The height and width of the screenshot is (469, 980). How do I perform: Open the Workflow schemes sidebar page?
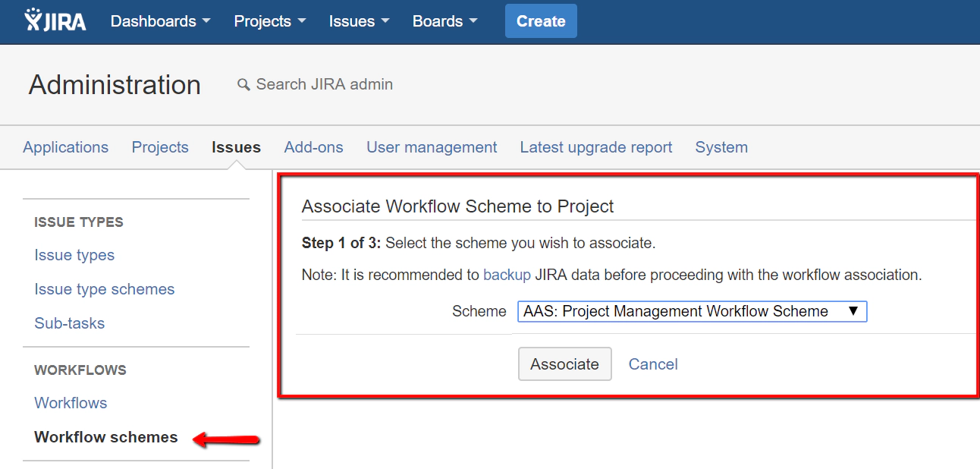(105, 437)
